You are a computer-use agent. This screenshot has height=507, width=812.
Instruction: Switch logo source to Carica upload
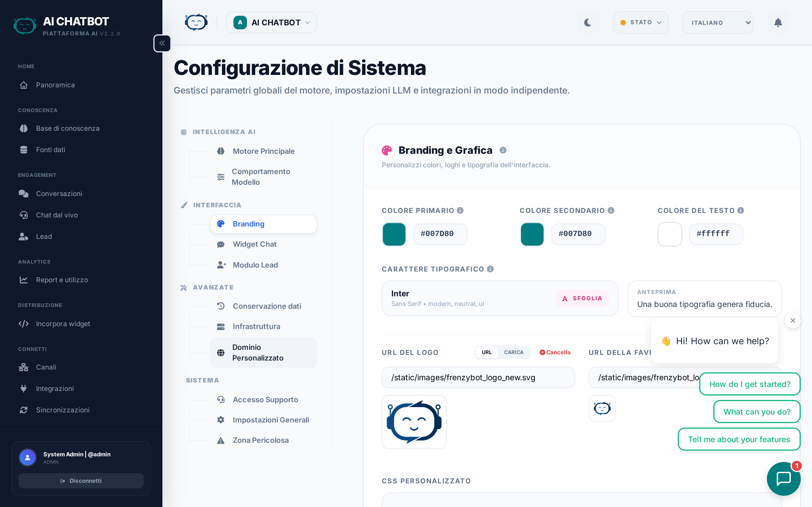[513, 352]
